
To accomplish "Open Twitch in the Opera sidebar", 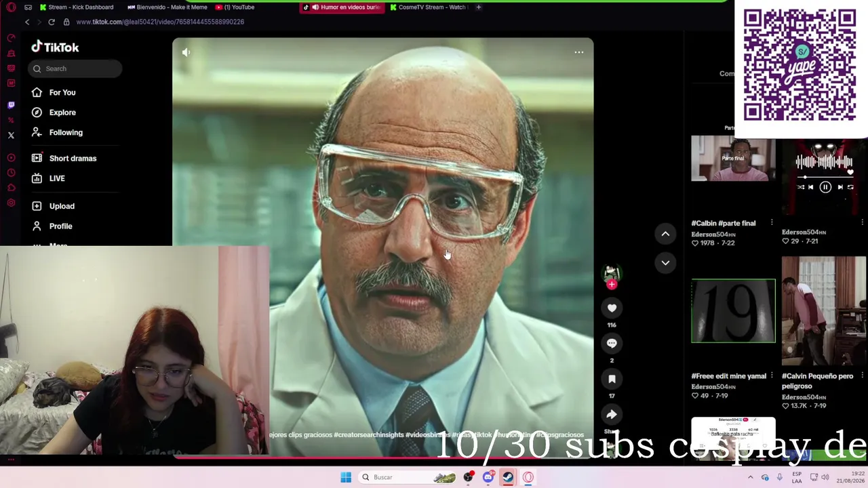I will 11,105.
